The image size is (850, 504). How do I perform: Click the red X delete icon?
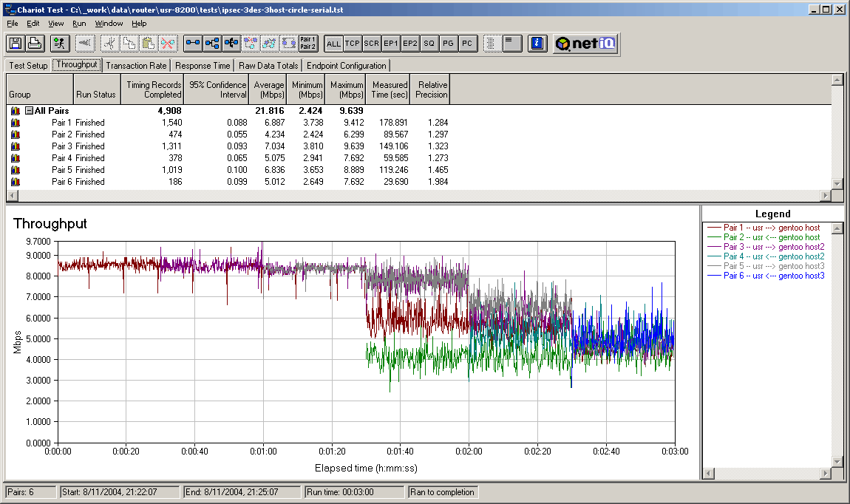pyautogui.click(x=168, y=44)
